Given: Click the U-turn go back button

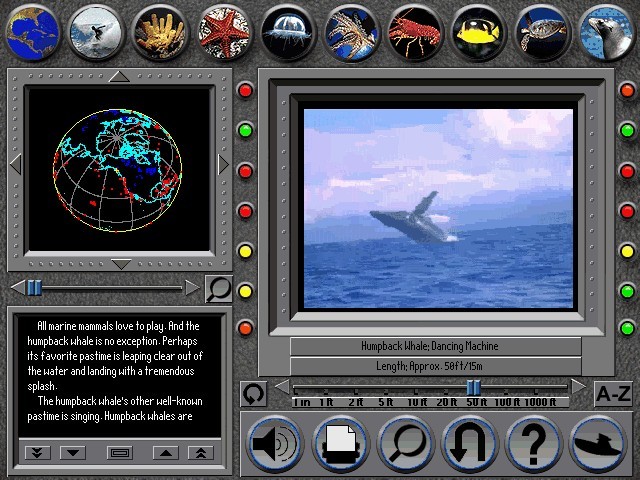Looking at the screenshot, I should 469,444.
